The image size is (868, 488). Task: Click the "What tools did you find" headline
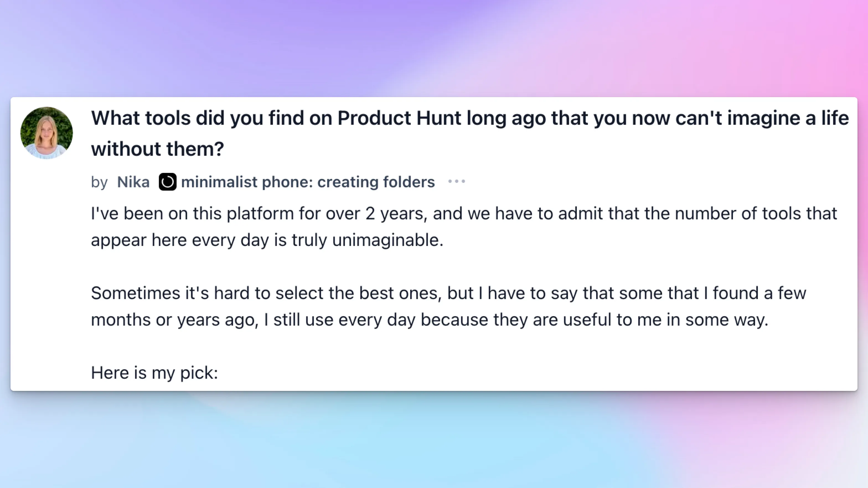[470, 133]
